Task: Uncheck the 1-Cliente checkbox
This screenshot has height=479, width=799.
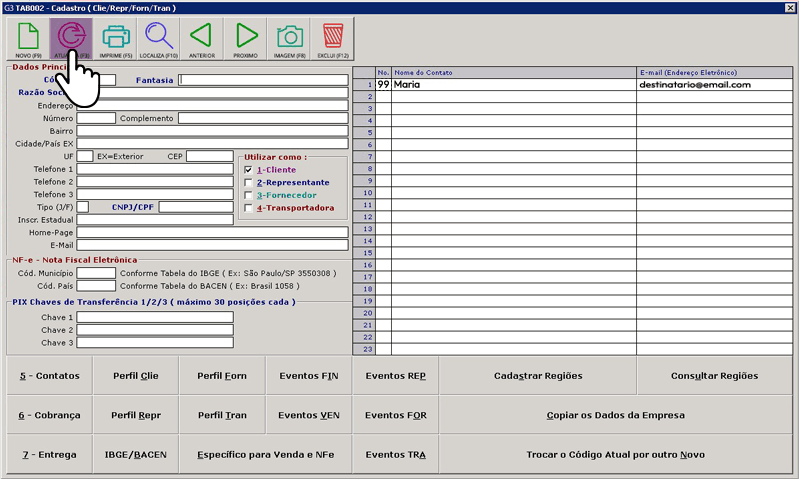Action: coord(249,170)
